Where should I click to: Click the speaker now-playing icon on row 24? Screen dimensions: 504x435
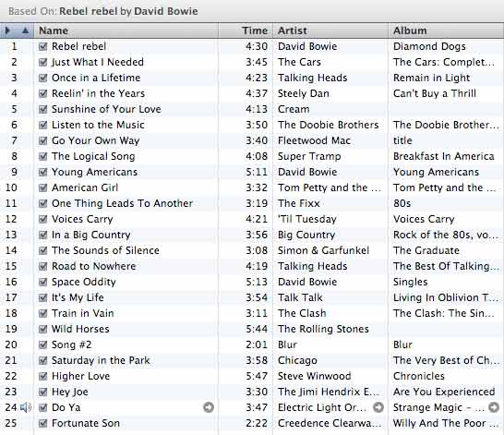[x=26, y=407]
